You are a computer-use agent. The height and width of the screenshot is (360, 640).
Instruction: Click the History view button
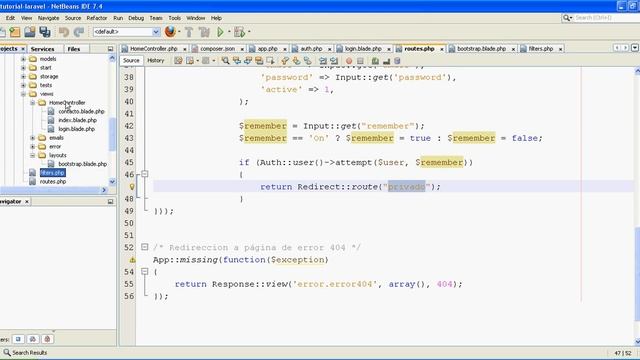tap(156, 60)
